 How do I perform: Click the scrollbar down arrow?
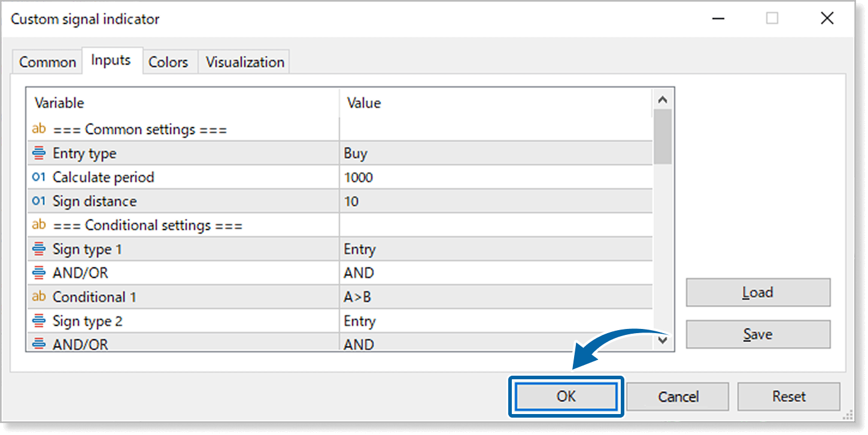[663, 340]
